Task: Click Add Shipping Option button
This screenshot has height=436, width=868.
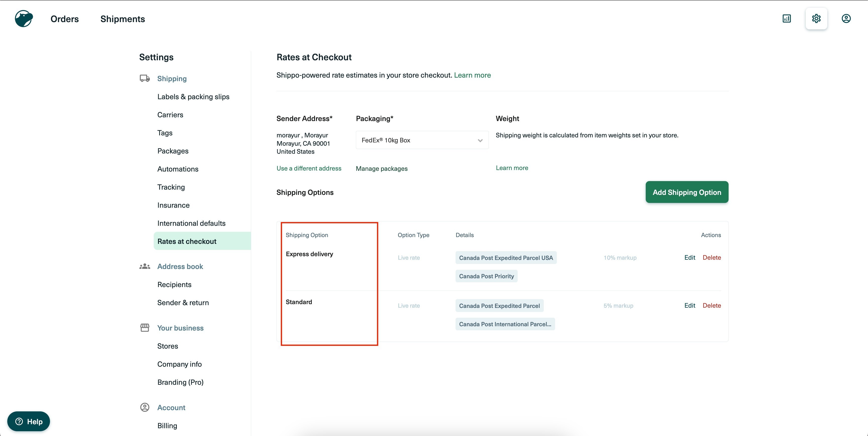Action: coord(687,192)
